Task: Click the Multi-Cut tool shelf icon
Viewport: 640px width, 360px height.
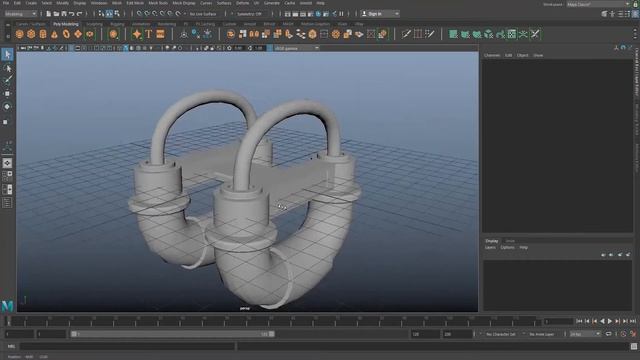Action: [x=406, y=34]
